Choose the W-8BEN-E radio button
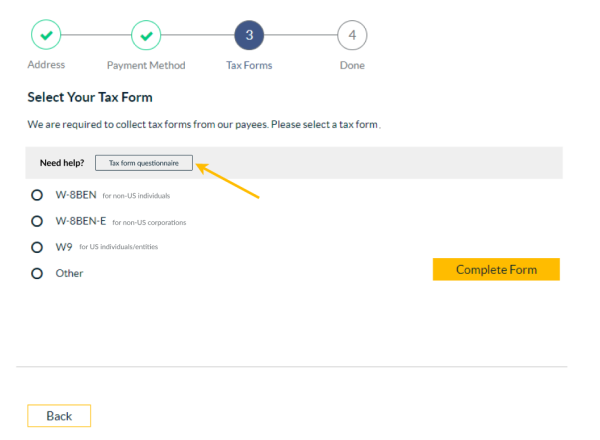 37,221
